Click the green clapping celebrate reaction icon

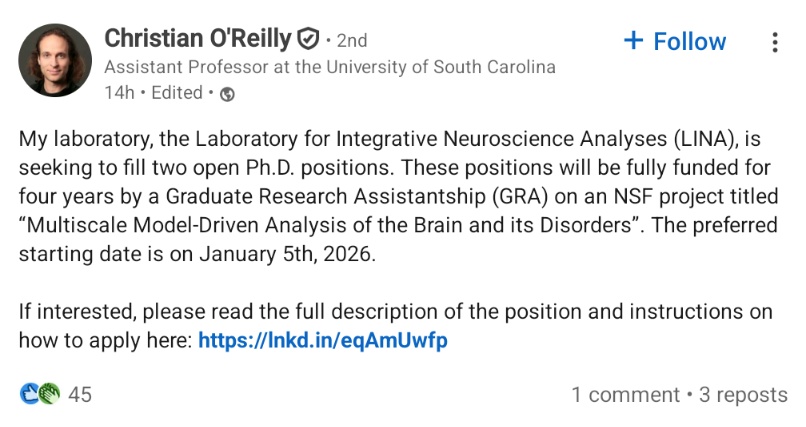point(49,394)
